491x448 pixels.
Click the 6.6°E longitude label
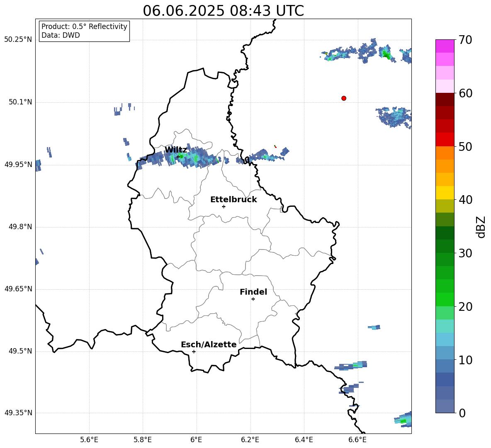pos(357,440)
